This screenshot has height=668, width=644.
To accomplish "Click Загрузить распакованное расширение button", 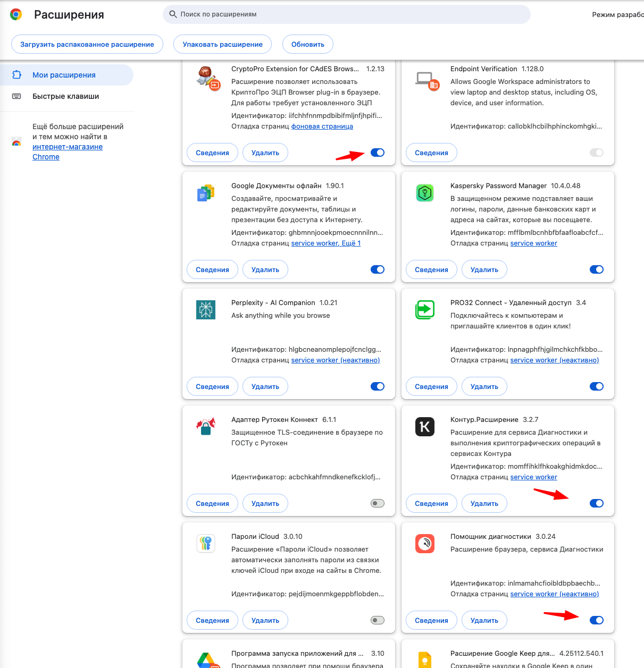I will pyautogui.click(x=87, y=44).
